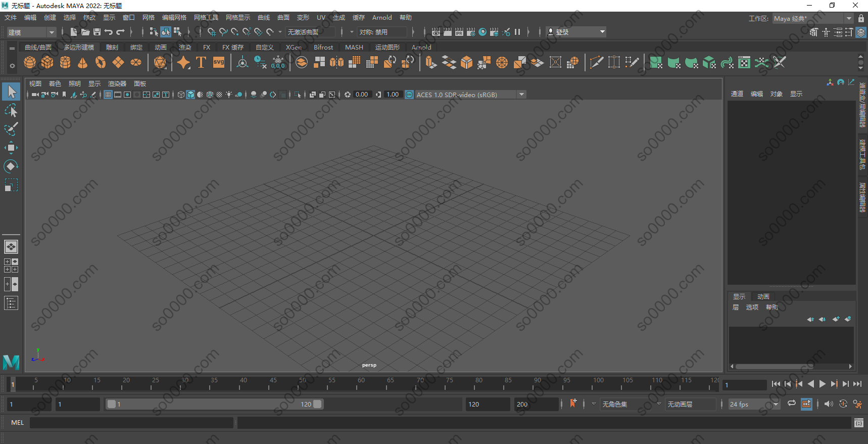Click the range slider end handle

click(x=317, y=404)
